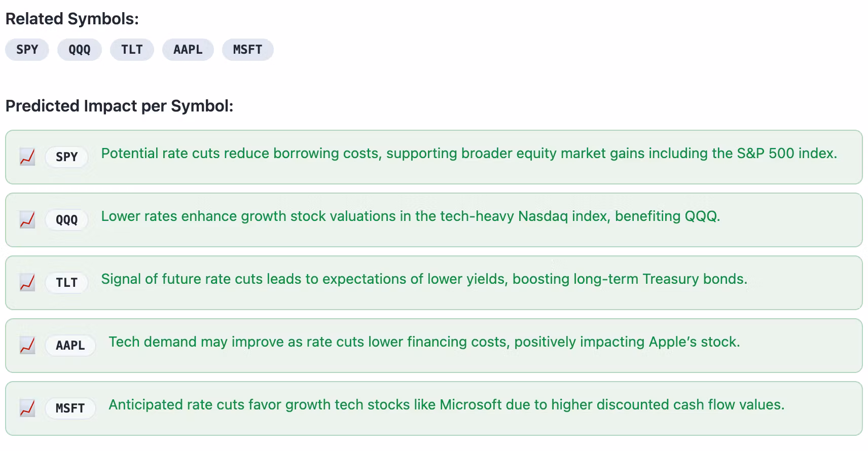This screenshot has width=868, height=451.
Task: Click the Microsoft discounted cash flow text
Action: (447, 405)
